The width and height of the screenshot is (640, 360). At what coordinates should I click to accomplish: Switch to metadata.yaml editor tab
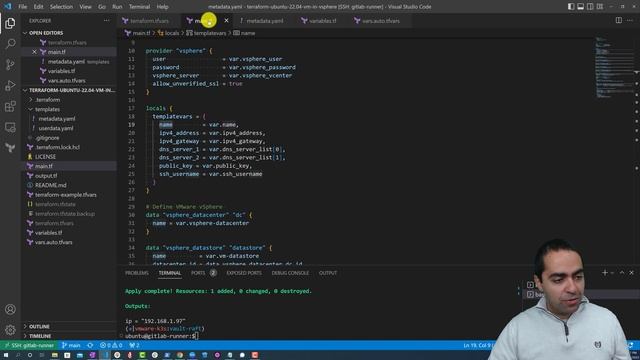pyautogui.click(x=264, y=20)
